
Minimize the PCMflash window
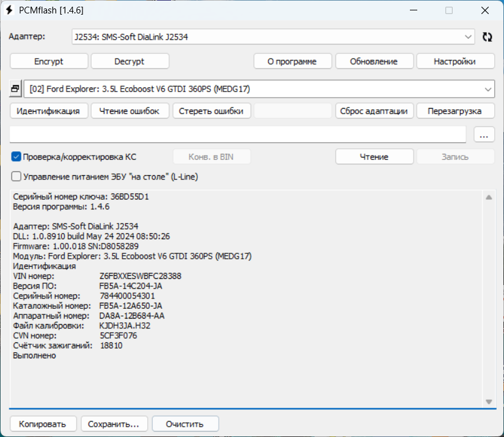point(414,10)
